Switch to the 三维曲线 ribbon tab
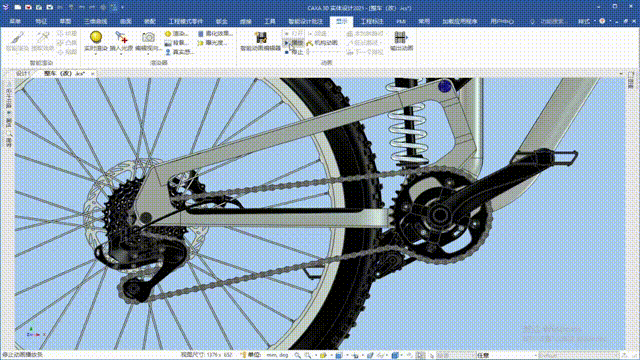This screenshot has height=360, width=640. 95,21
